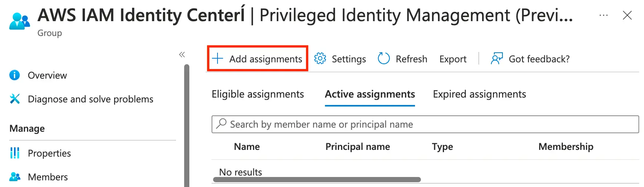Open the more options ellipsis menu

click(x=603, y=16)
